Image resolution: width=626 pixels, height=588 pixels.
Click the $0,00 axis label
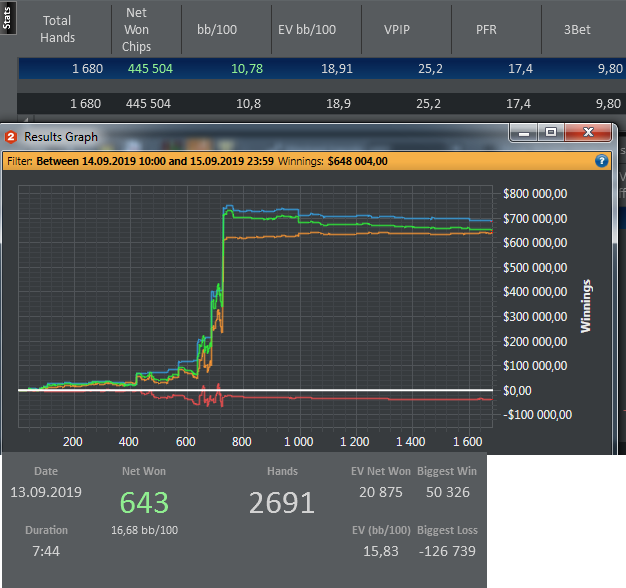(x=517, y=391)
